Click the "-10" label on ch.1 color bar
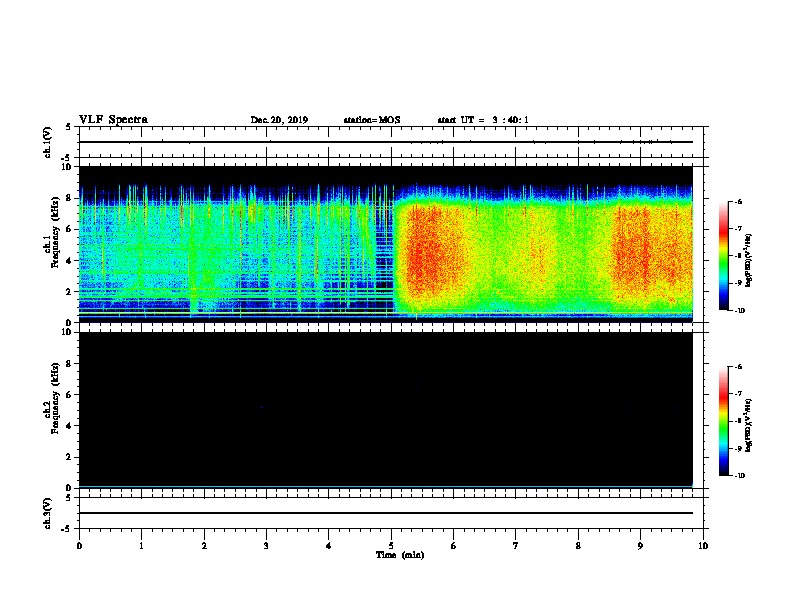 (x=739, y=310)
